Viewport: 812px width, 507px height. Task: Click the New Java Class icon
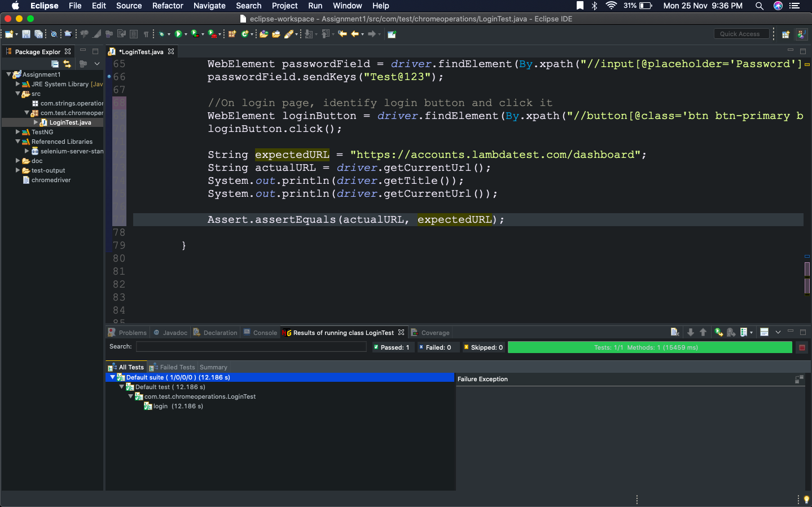click(245, 34)
